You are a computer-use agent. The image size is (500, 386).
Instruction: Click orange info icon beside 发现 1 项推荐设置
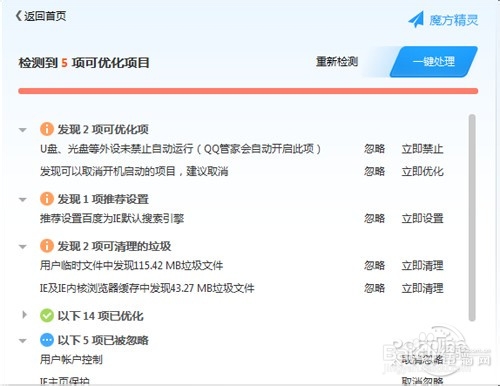pyautogui.click(x=47, y=199)
